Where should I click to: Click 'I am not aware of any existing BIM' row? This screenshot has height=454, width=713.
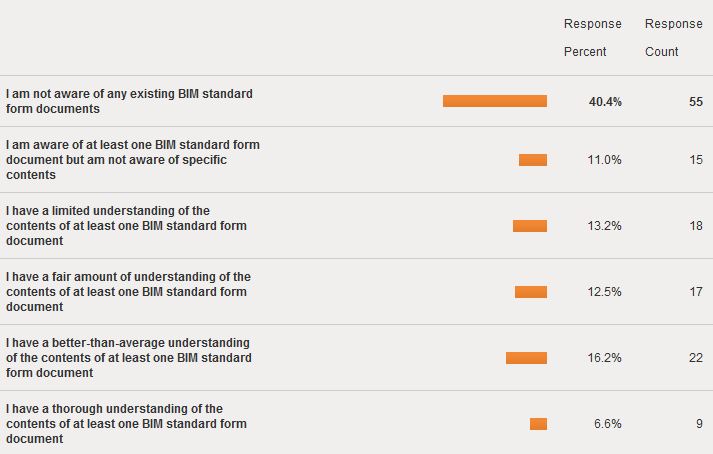[356, 101]
